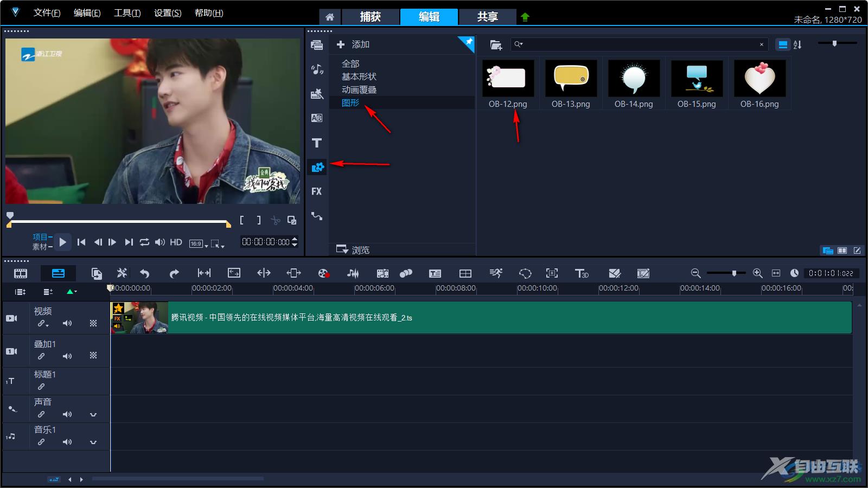Open the 文件(F) menu

coord(47,13)
